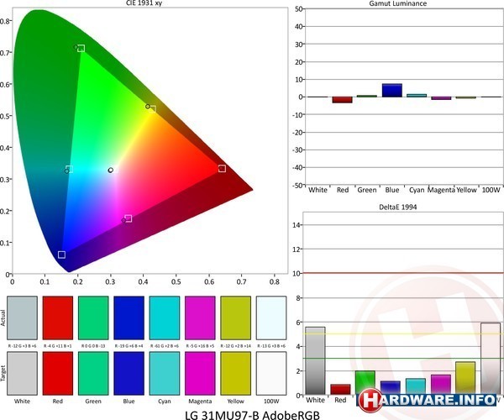Click the Actual White color swatch
This screenshot has height=420, width=504.
(22, 318)
